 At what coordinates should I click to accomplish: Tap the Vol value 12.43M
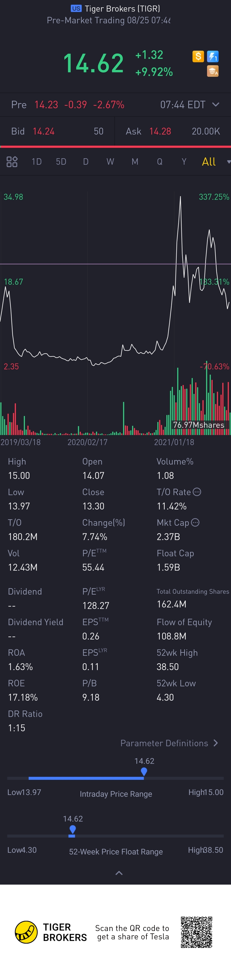click(x=23, y=567)
